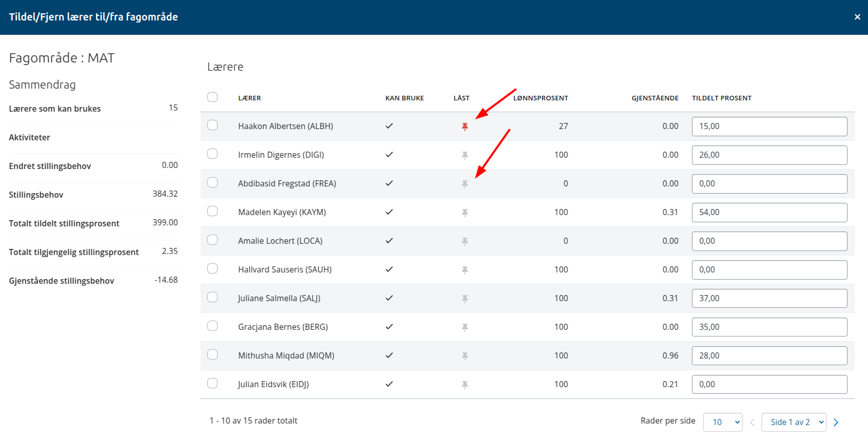Edit the 37,00 field for Juliane Salmella
The width and height of the screenshot is (868, 442).
pyautogui.click(x=769, y=299)
